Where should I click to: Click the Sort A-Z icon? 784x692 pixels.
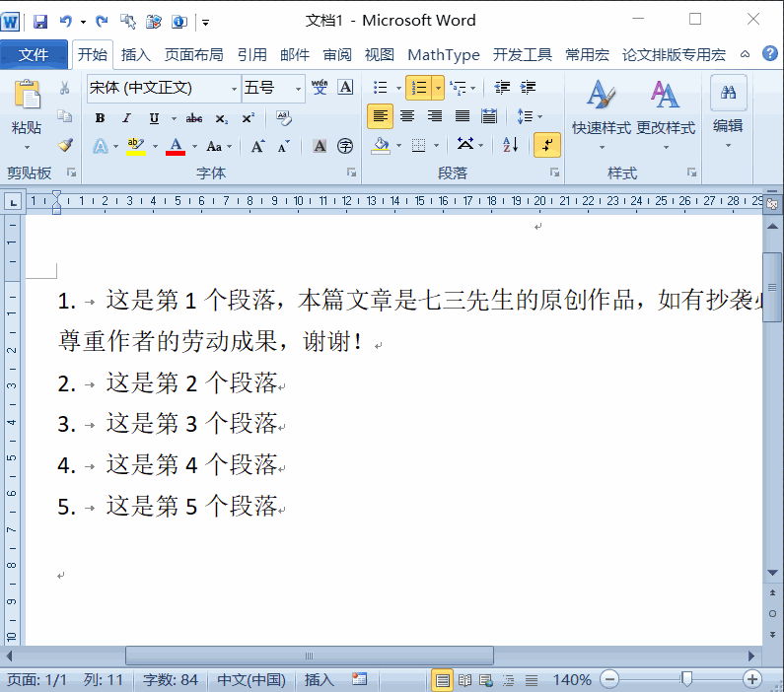[510, 145]
